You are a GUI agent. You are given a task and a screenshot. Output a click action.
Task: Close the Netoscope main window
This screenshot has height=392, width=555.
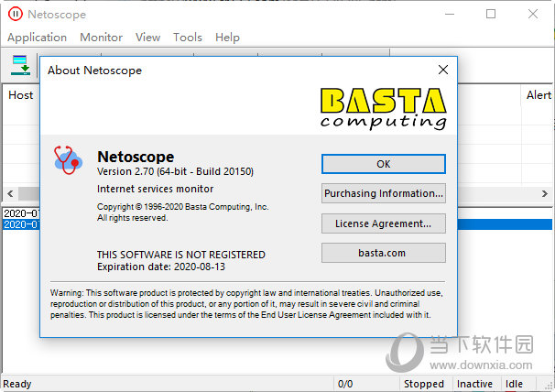pos(533,14)
